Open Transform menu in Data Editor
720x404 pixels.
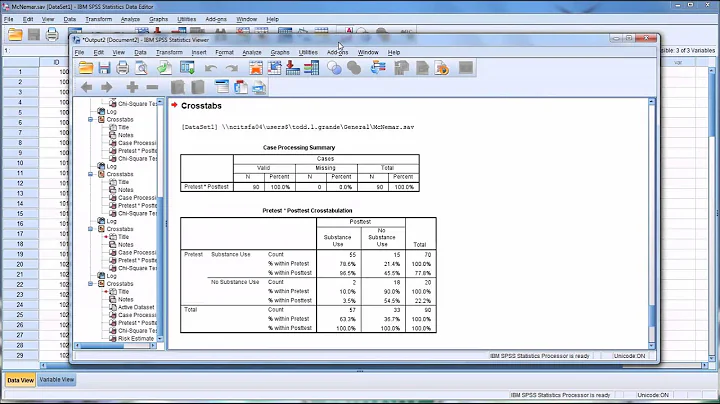tap(98, 19)
